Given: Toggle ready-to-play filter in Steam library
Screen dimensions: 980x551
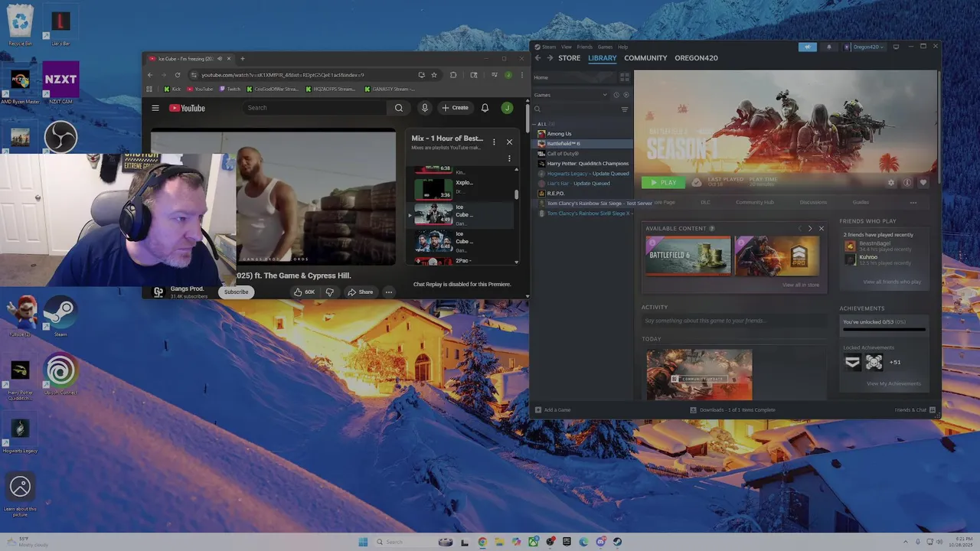Looking at the screenshot, I should [626, 95].
